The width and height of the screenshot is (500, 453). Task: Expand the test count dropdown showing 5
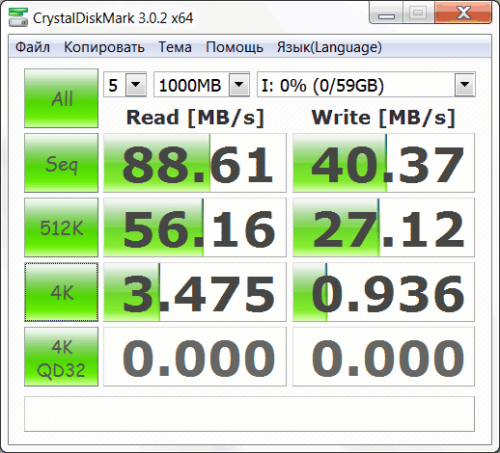(x=135, y=84)
